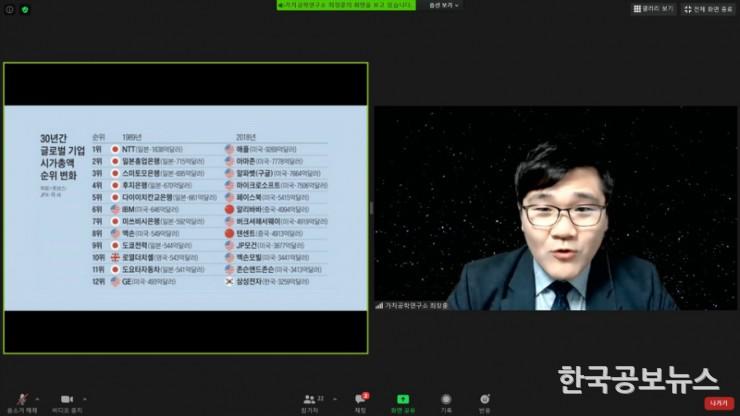Start recording with the record button
This screenshot has height=416, width=740.
point(446,403)
